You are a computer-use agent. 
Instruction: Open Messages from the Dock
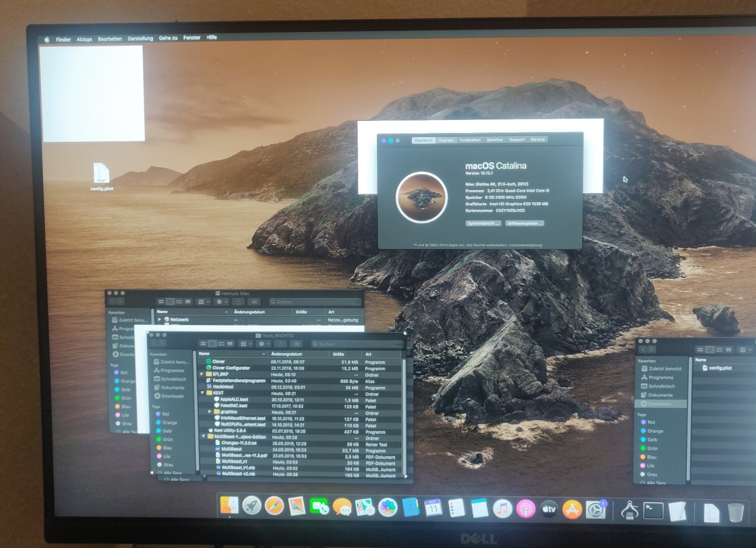pyautogui.click(x=342, y=507)
